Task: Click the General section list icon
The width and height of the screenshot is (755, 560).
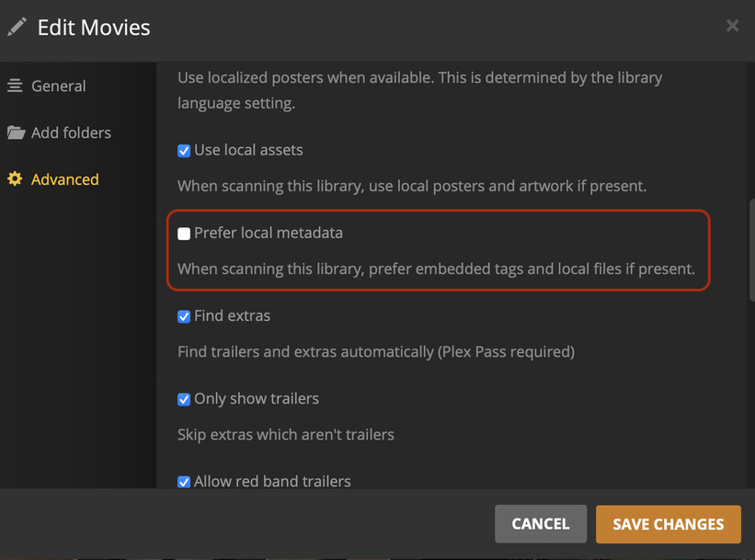Action: pos(15,86)
